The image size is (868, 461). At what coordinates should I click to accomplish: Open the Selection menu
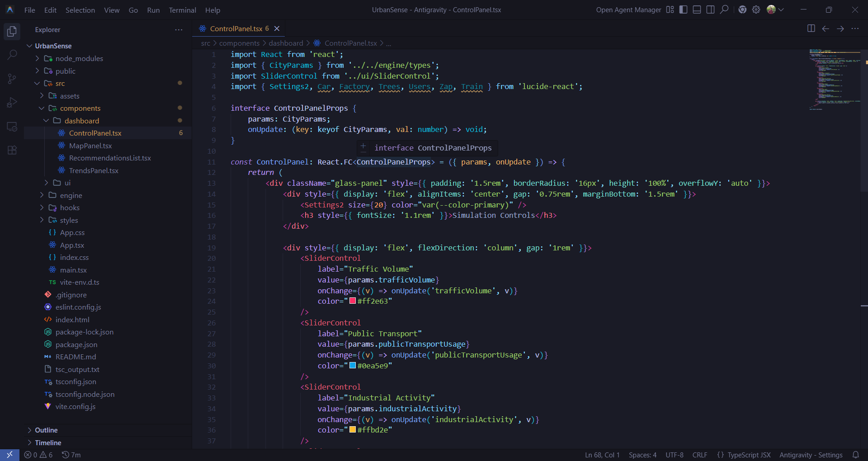80,10
